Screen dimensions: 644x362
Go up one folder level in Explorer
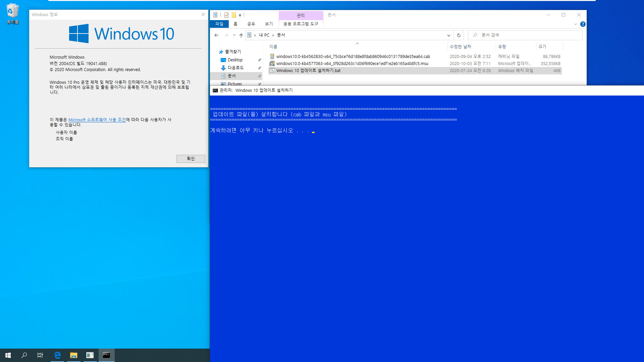pos(241,35)
